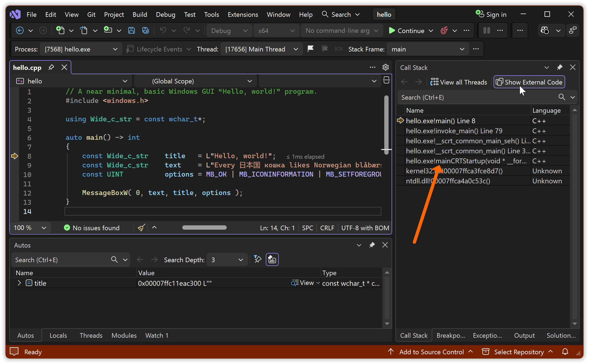
Task: Expand the title variable row
Action: (x=19, y=283)
